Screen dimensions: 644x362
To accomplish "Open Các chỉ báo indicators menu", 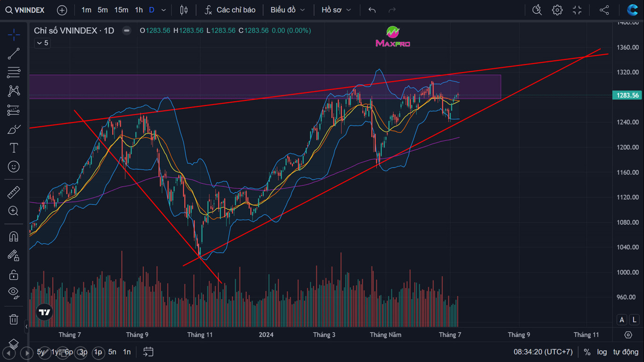I will coord(230,10).
